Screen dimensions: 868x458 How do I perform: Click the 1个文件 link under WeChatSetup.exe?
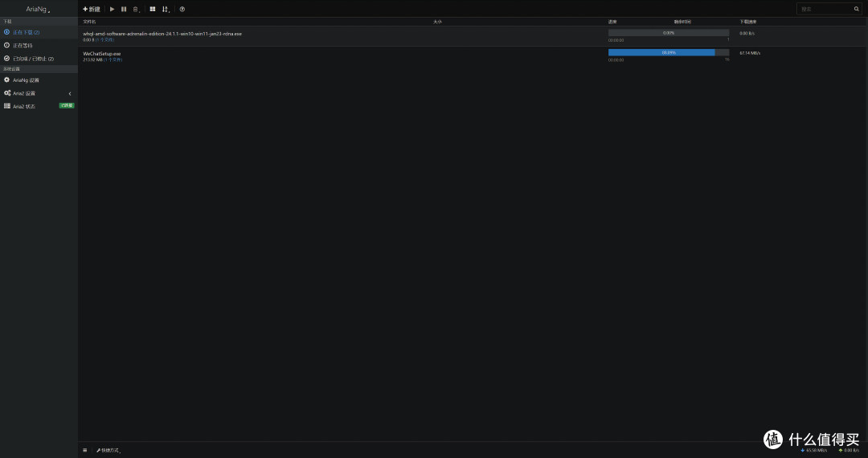pos(113,59)
